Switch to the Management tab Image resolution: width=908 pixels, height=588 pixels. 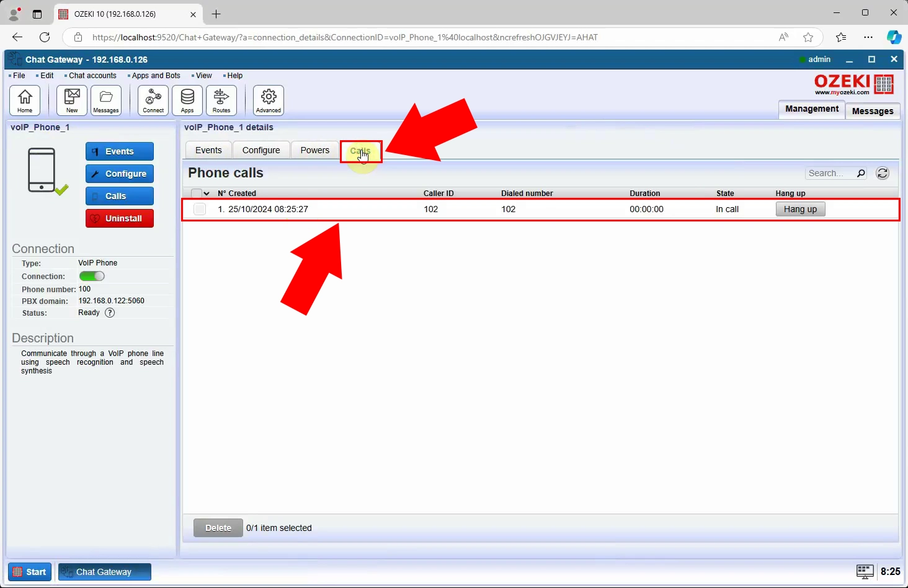pos(812,109)
